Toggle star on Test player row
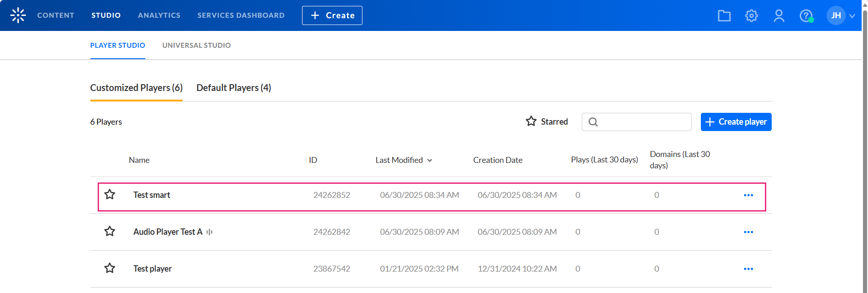 point(110,268)
